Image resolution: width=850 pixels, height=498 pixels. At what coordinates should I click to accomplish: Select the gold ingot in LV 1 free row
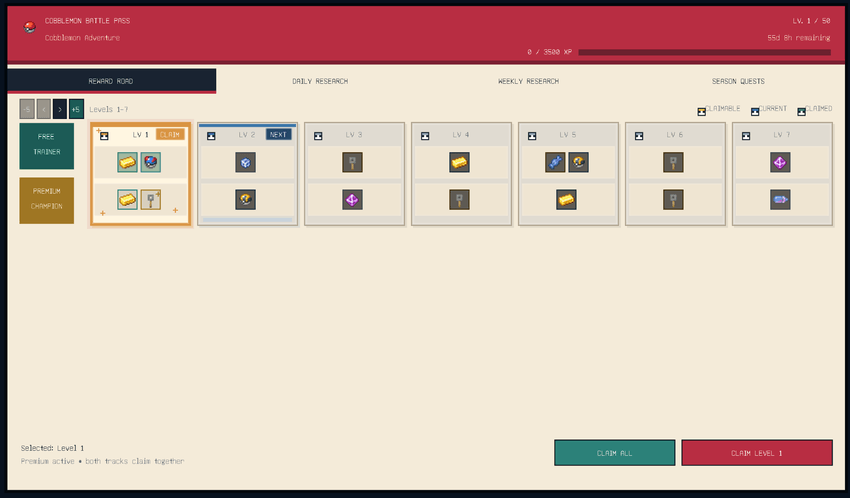(x=127, y=162)
